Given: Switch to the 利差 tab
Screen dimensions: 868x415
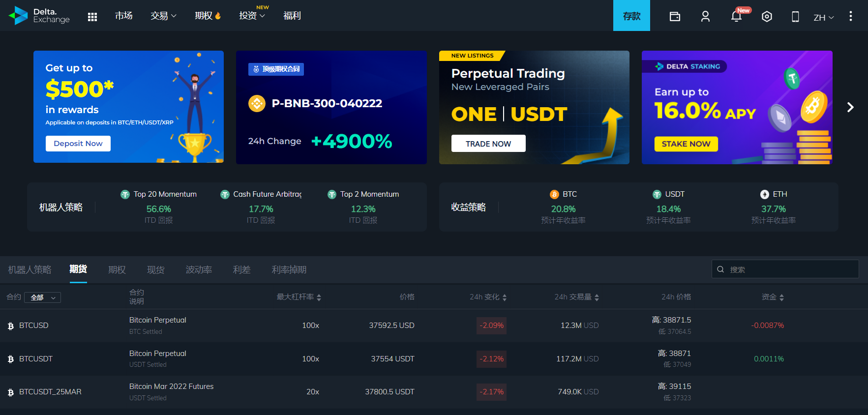Looking at the screenshot, I should point(242,270).
